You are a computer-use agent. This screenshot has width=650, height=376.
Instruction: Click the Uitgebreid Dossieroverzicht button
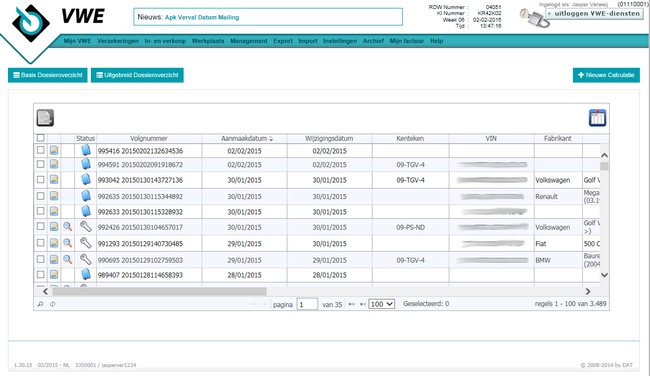(137, 75)
